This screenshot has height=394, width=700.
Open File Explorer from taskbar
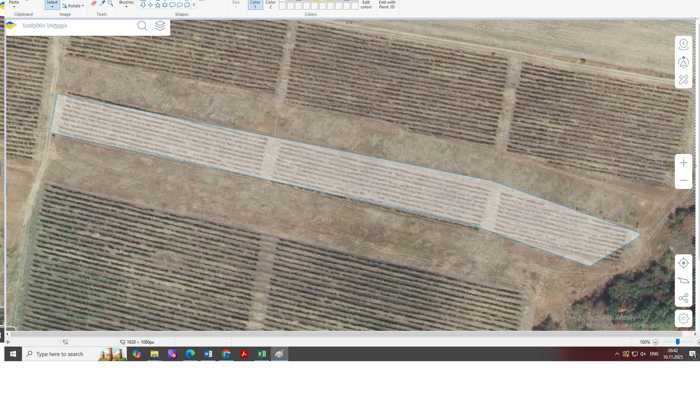[x=154, y=354]
